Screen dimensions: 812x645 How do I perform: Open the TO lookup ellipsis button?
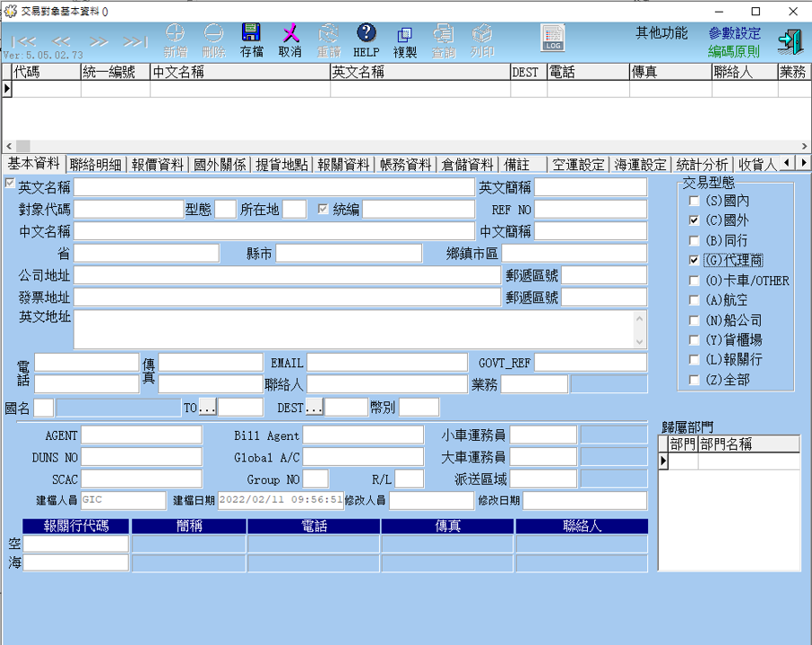[207, 408]
